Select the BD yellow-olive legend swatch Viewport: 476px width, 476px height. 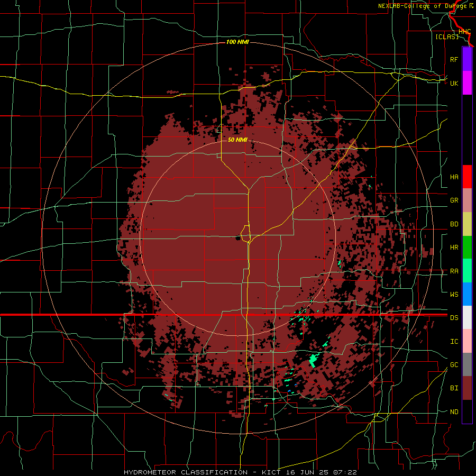467,224
